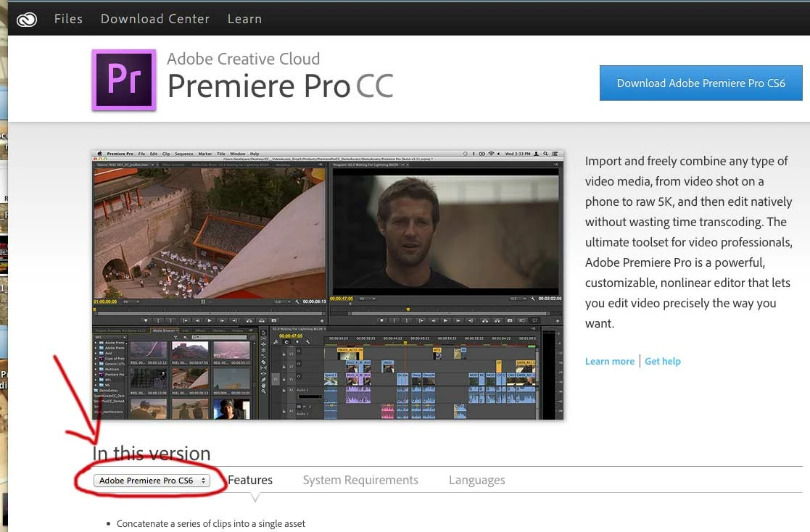Click the 'Adobe Creative Cloud' heading text
This screenshot has width=810, height=532.
[x=244, y=59]
